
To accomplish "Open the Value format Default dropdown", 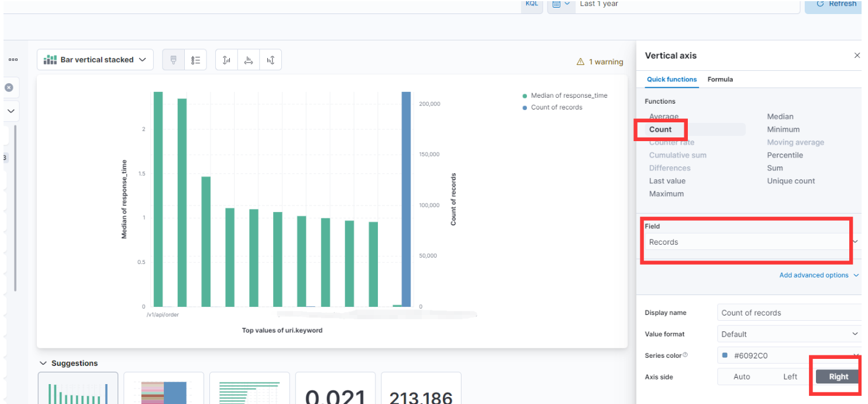I will tap(789, 334).
